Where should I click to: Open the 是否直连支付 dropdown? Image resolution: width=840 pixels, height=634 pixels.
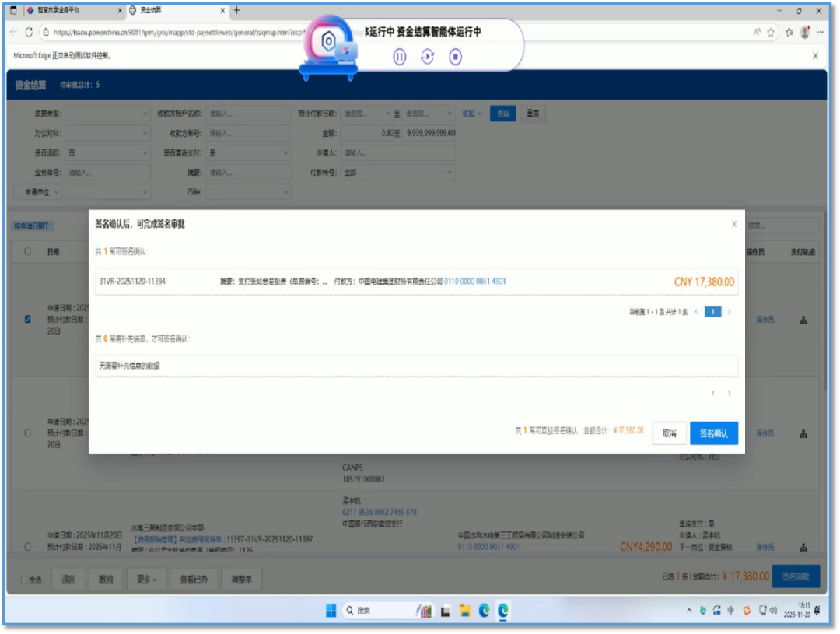249,152
